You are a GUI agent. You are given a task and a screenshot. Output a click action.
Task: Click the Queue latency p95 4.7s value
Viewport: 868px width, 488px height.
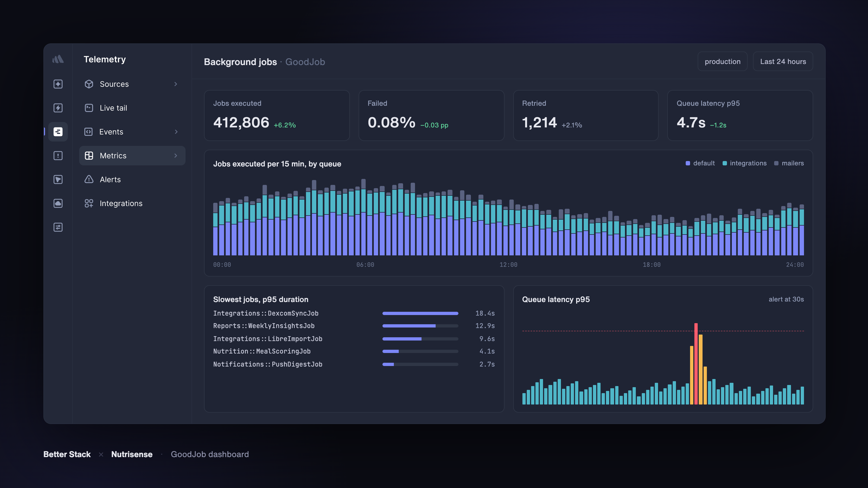(x=691, y=122)
